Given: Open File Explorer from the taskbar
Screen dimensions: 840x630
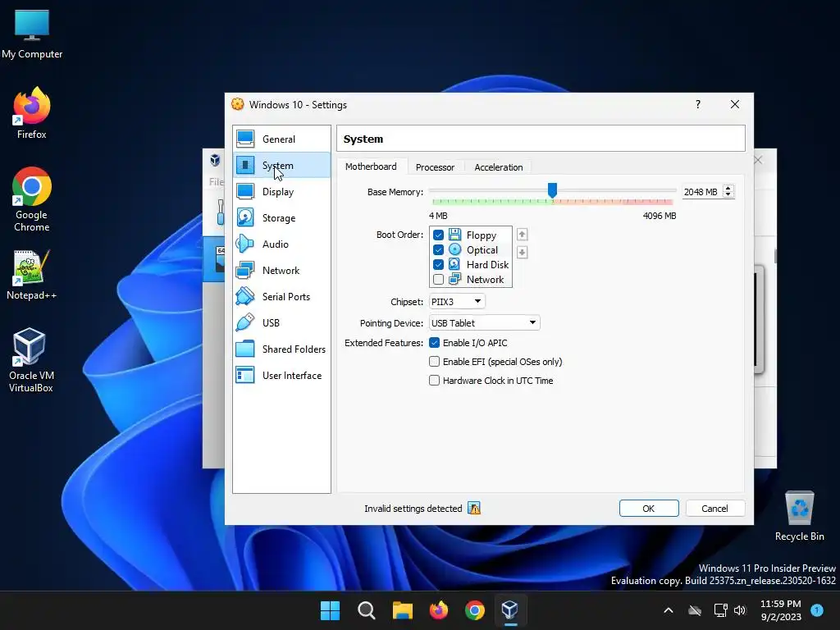Looking at the screenshot, I should click(402, 610).
